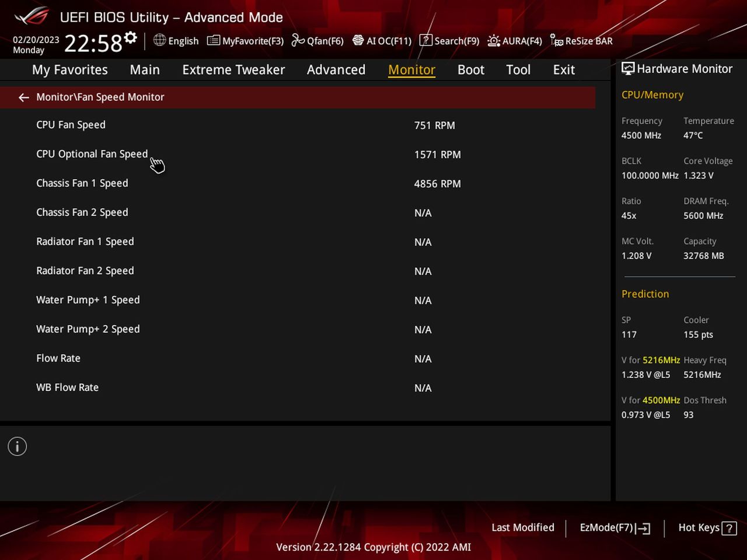Select Radiator Fan 1 Speed row
747x560 pixels.
(298, 242)
